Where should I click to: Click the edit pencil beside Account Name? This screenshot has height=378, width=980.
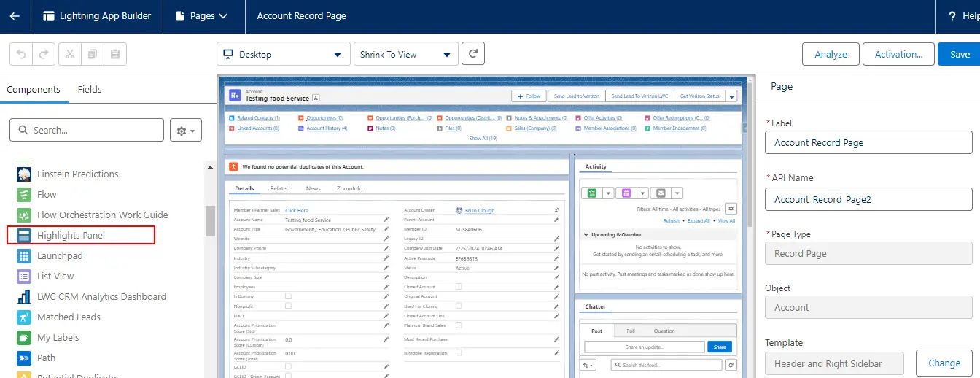386,220
